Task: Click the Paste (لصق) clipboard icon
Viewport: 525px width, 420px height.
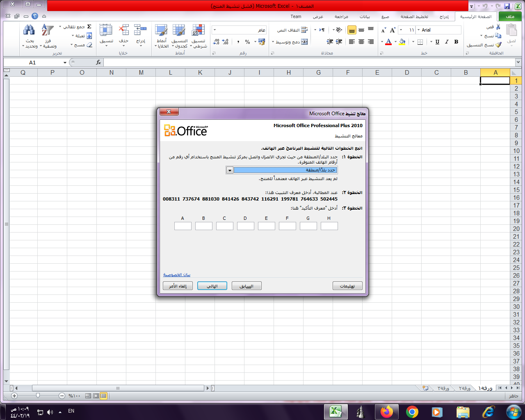Action: point(511,31)
